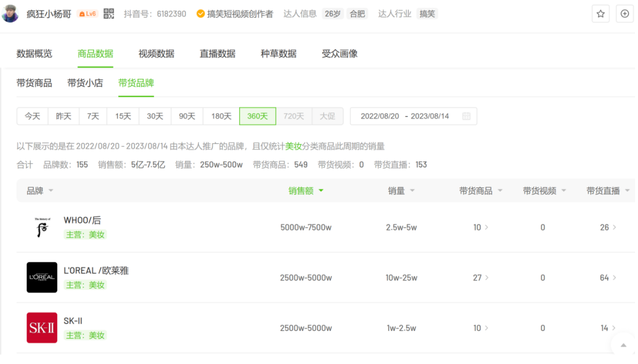Select the 90天 time range

tap(187, 117)
